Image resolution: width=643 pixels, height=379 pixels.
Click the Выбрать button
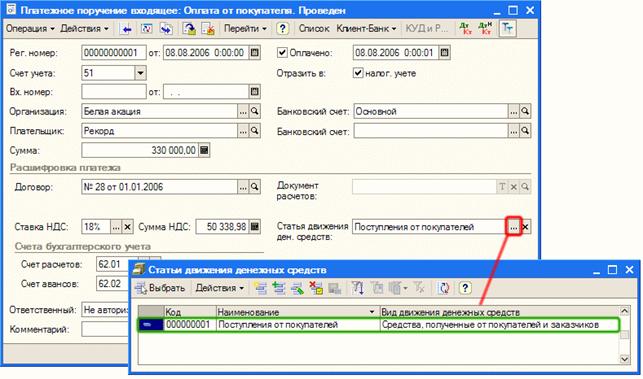click(x=160, y=288)
